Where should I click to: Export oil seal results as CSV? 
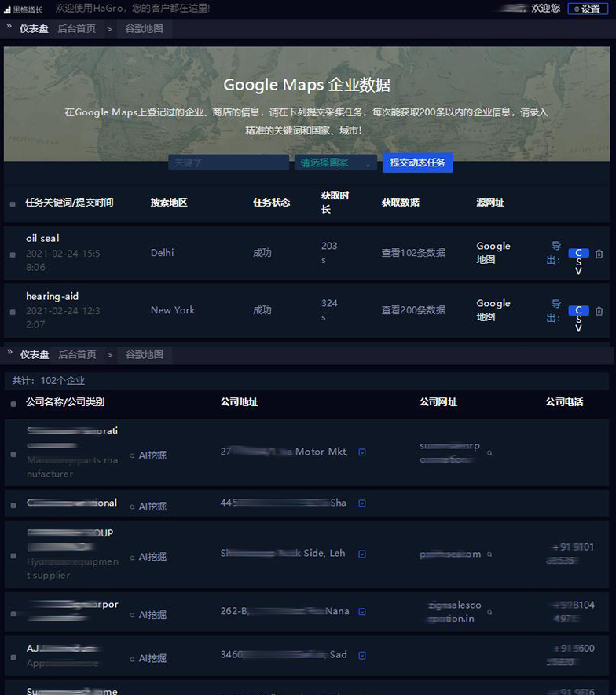(x=578, y=254)
